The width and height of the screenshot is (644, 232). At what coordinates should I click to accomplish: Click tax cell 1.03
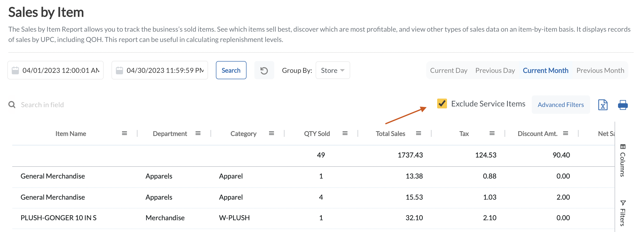click(490, 197)
